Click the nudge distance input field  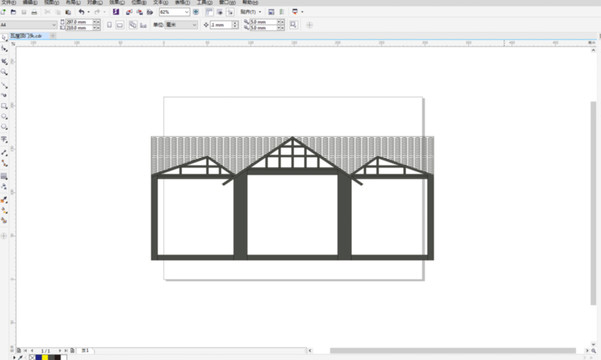[x=221, y=25]
